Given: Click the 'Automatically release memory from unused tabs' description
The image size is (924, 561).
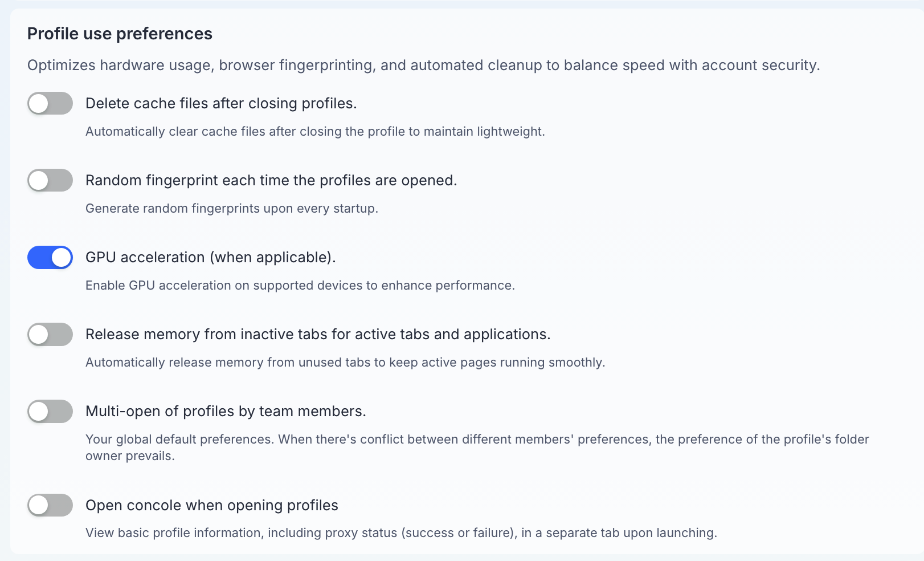Looking at the screenshot, I should [x=345, y=363].
